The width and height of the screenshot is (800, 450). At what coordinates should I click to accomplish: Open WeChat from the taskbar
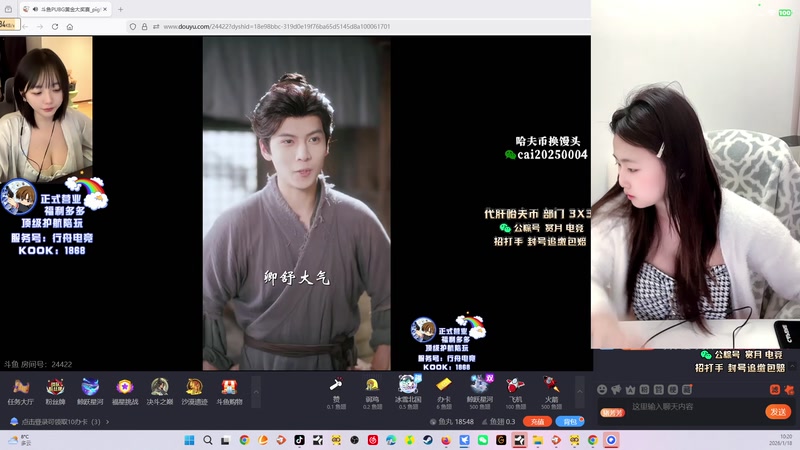pos(483,440)
